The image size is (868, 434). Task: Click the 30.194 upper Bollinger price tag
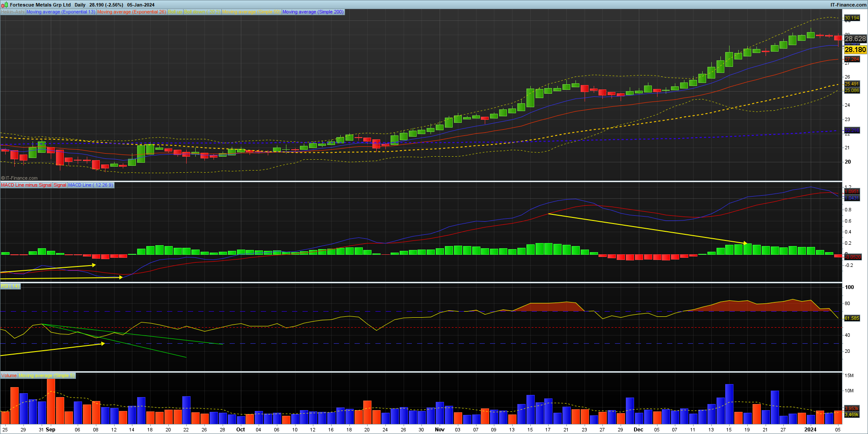coord(852,18)
